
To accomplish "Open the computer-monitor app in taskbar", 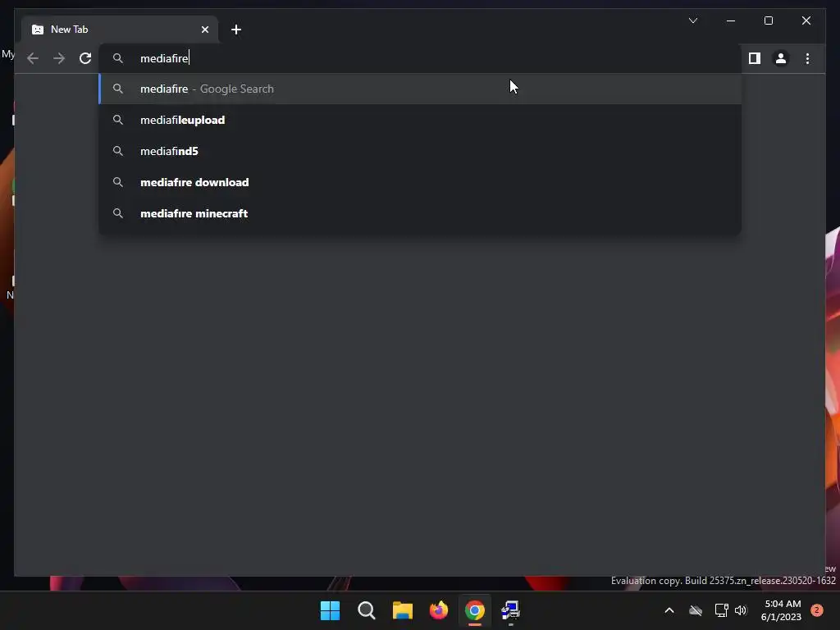I will pyautogui.click(x=510, y=610).
